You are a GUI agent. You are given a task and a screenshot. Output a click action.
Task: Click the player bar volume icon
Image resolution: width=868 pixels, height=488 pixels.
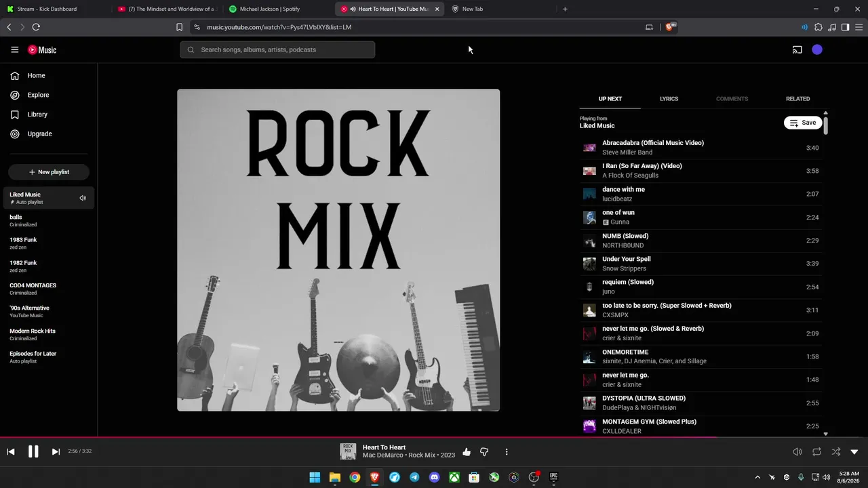(x=797, y=451)
